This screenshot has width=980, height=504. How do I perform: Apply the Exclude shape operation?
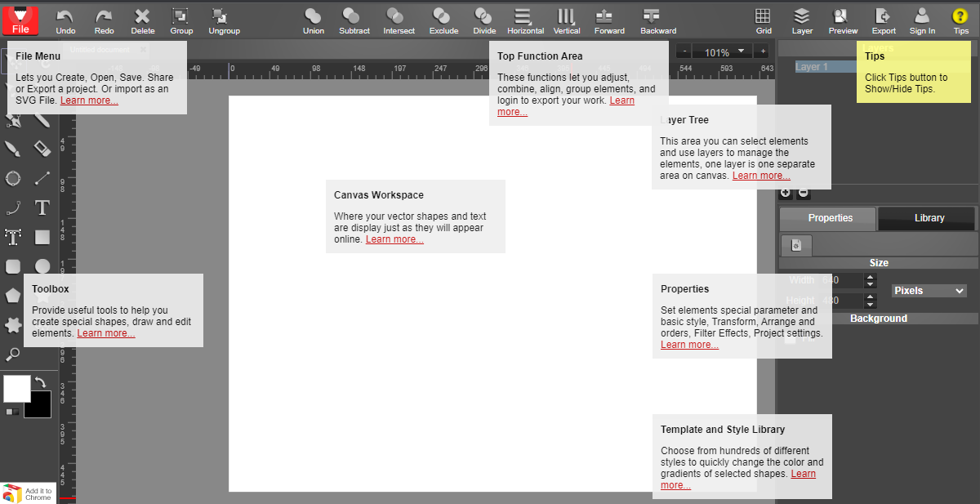[x=443, y=20]
